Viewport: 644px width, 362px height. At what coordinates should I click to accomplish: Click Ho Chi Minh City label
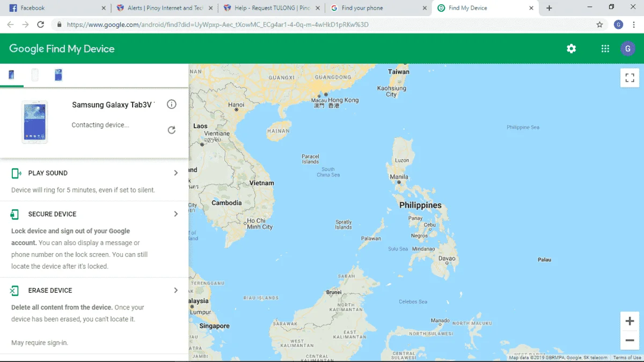[x=260, y=224]
